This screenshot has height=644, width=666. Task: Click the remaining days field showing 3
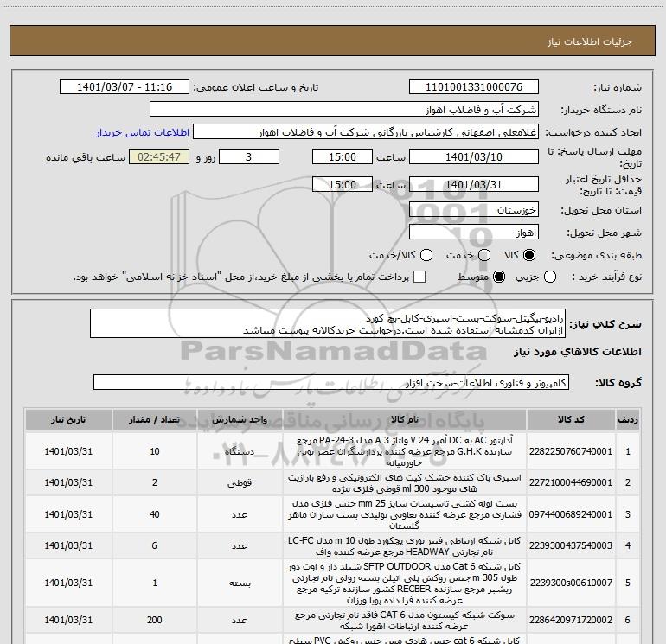coord(249,156)
